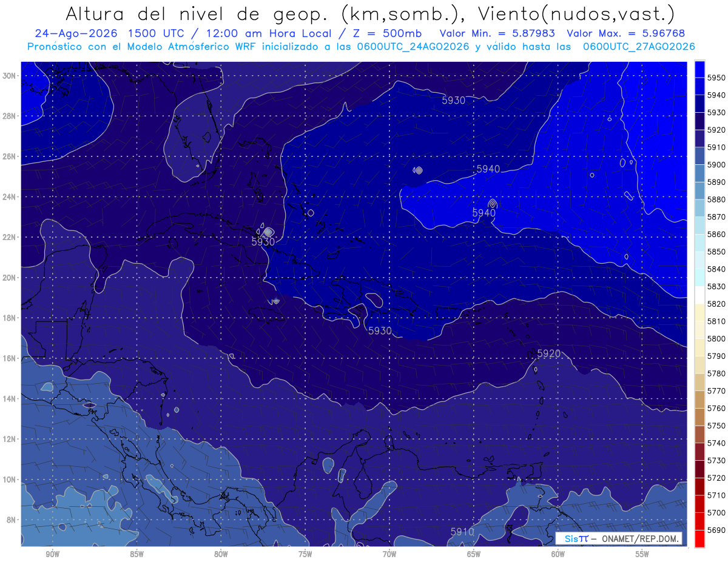Viewport: 728px width, 562px height.
Task: Click the '5950' value in the color legend
Action: pos(716,78)
